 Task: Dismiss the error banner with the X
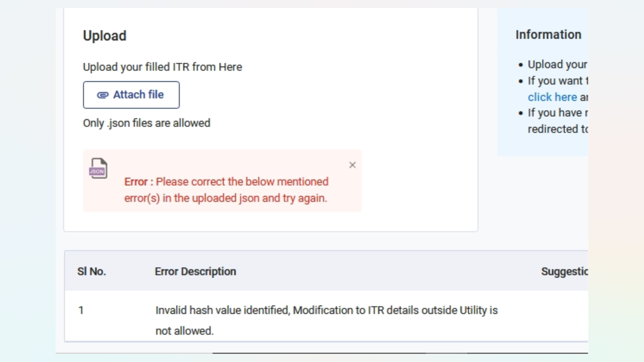tap(352, 165)
